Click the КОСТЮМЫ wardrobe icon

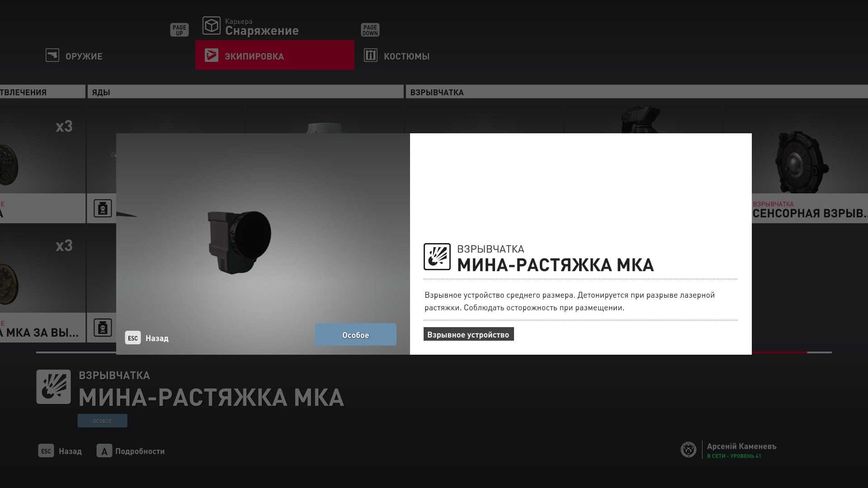[370, 56]
